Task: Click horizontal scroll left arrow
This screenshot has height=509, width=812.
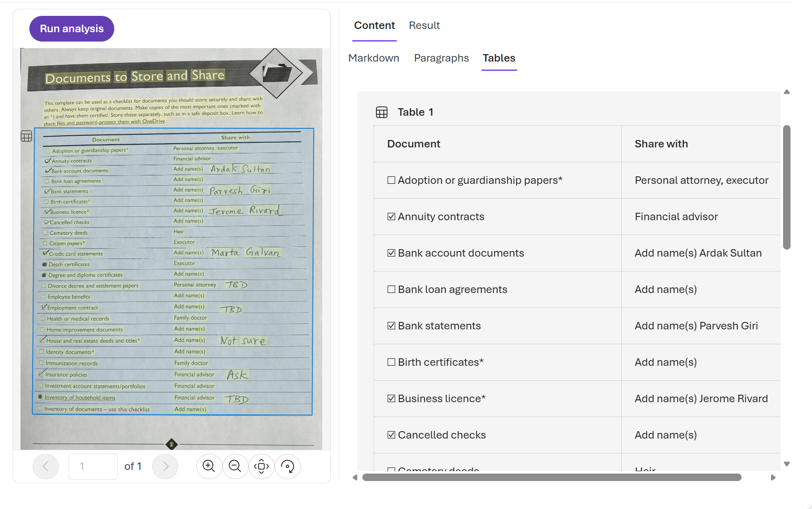Action: tap(355, 477)
